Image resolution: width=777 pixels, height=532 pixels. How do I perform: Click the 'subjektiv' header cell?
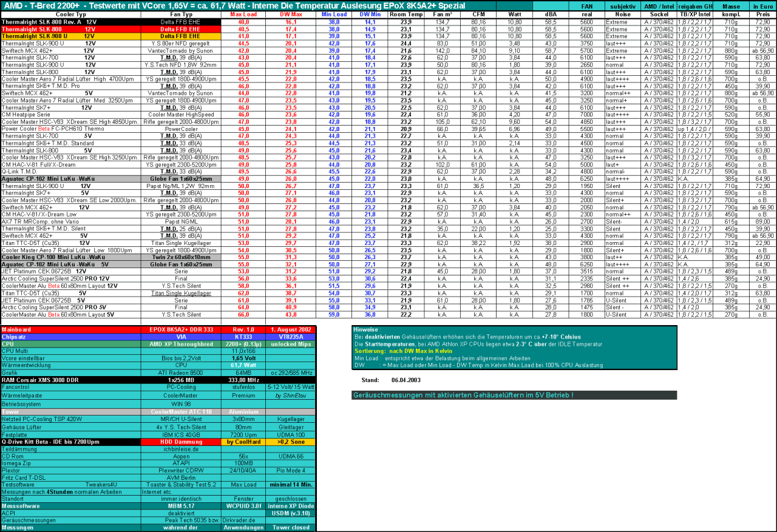click(623, 6)
